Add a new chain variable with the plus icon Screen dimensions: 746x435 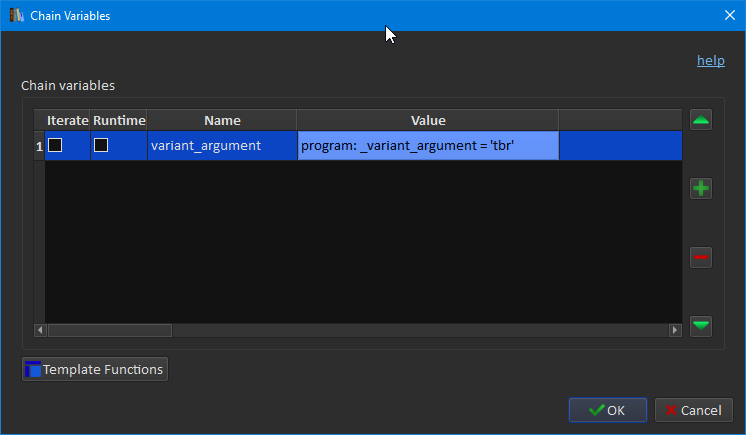(701, 188)
